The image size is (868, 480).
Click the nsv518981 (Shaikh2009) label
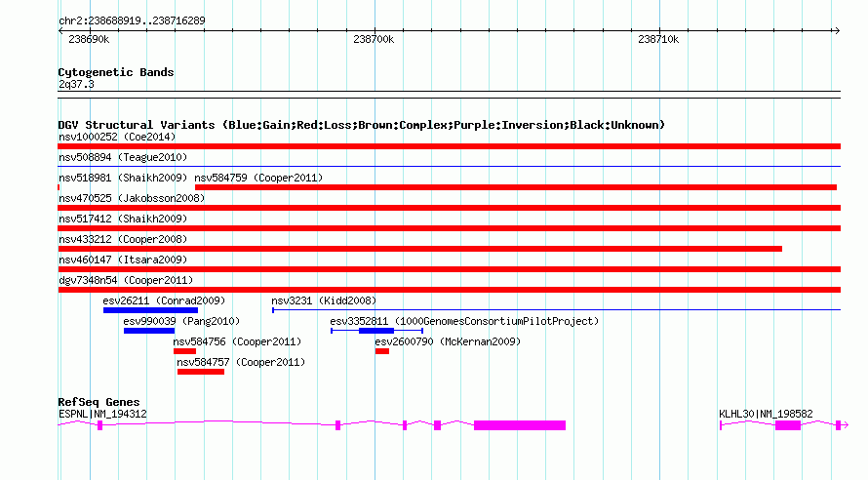[123, 178]
